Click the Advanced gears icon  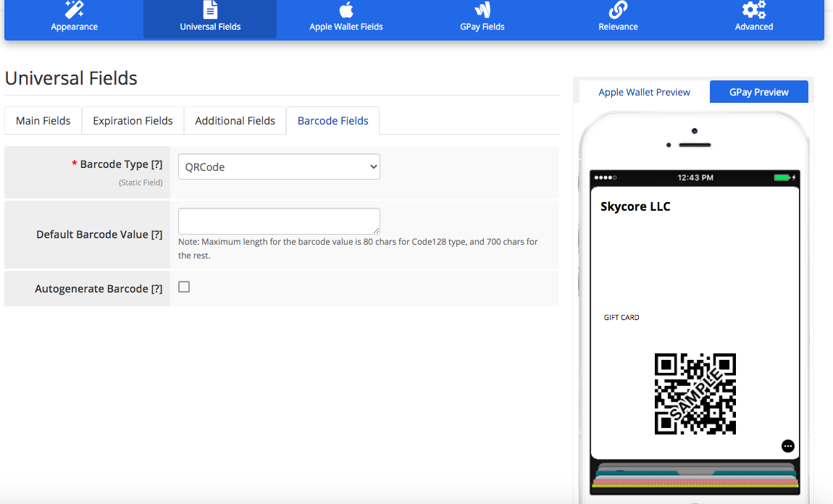[x=754, y=9]
